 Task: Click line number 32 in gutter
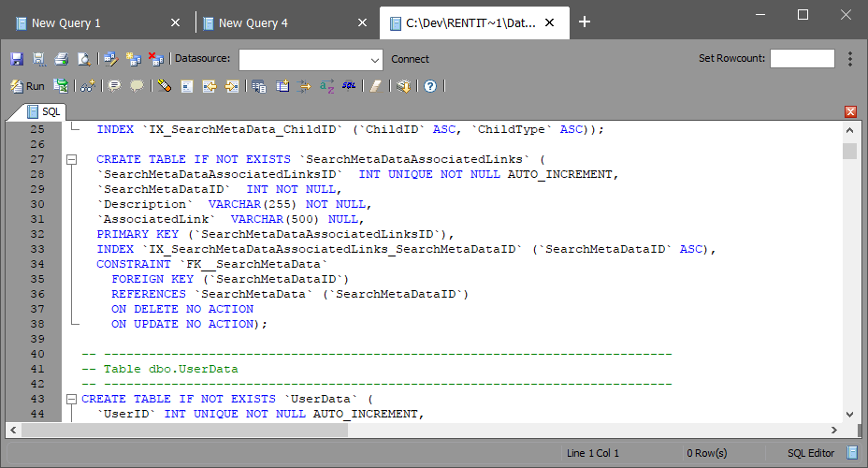(x=37, y=234)
